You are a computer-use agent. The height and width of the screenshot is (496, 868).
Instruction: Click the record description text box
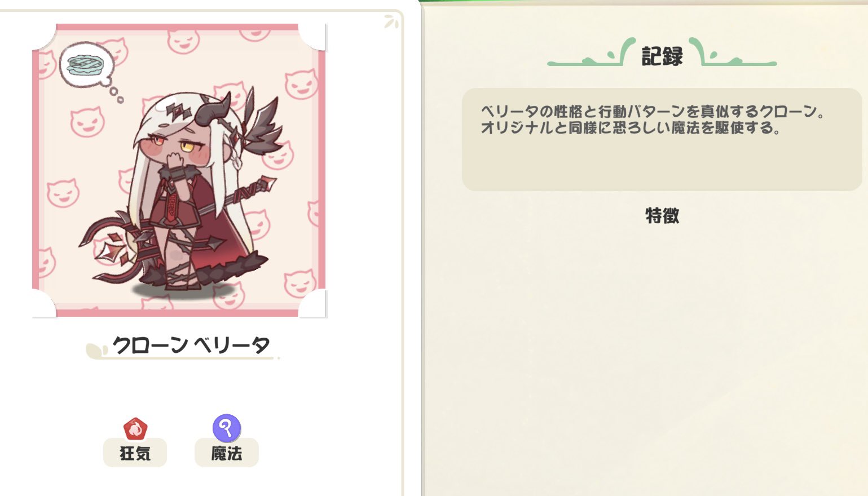pyautogui.click(x=662, y=139)
